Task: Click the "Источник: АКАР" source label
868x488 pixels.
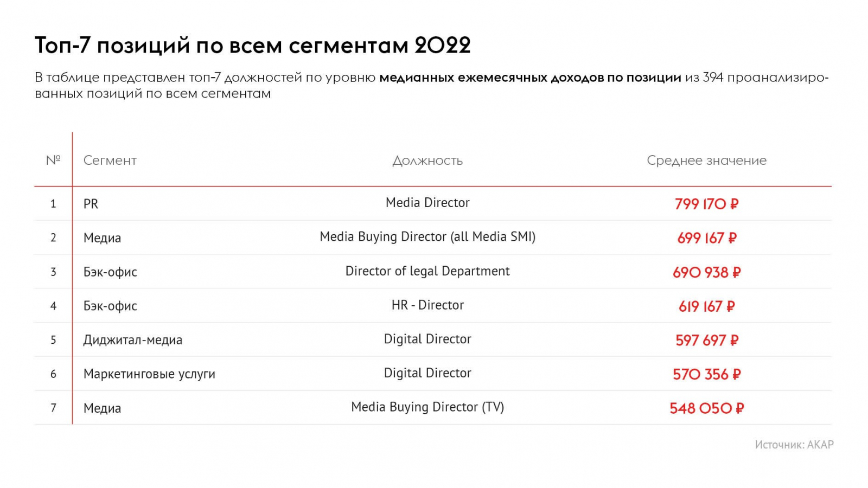Action: (794, 445)
